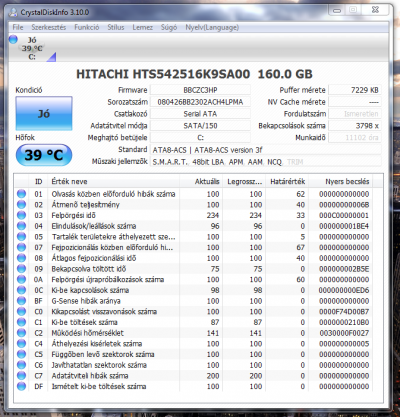Click status orb for attribute 0C row
The height and width of the screenshot is (417, 400).
pos(21,290)
